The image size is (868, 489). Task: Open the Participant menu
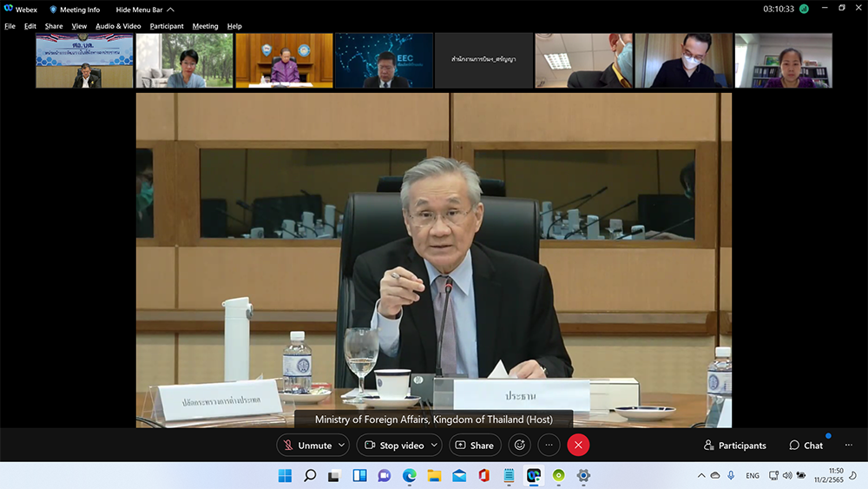(167, 26)
